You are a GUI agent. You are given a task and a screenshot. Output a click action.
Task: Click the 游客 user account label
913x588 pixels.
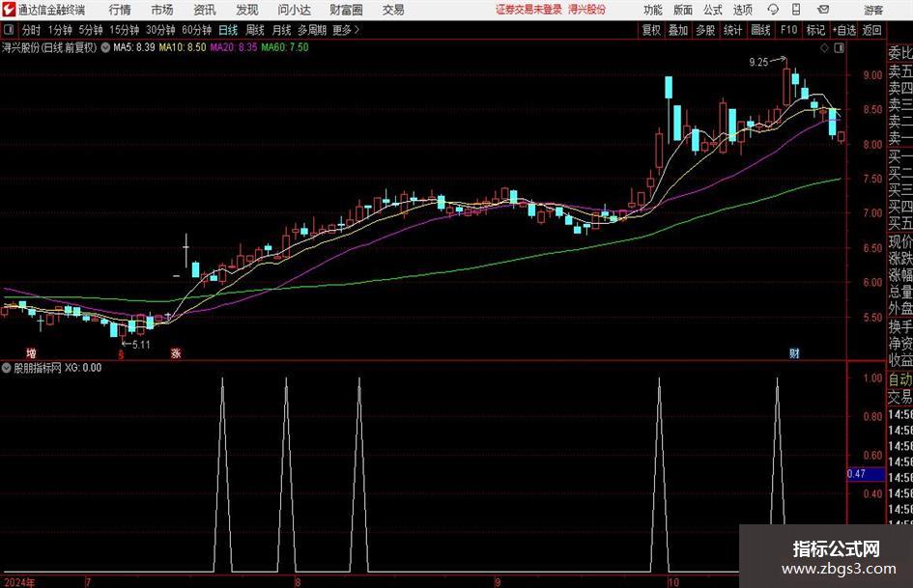(x=873, y=10)
